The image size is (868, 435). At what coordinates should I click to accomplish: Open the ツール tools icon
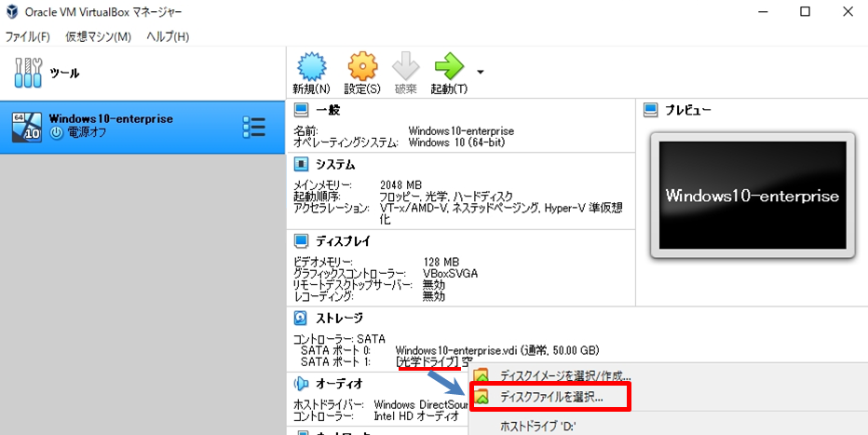pos(28,73)
